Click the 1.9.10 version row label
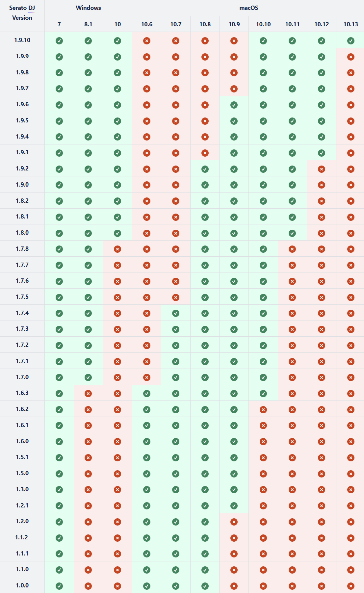The width and height of the screenshot is (364, 593). (x=22, y=40)
